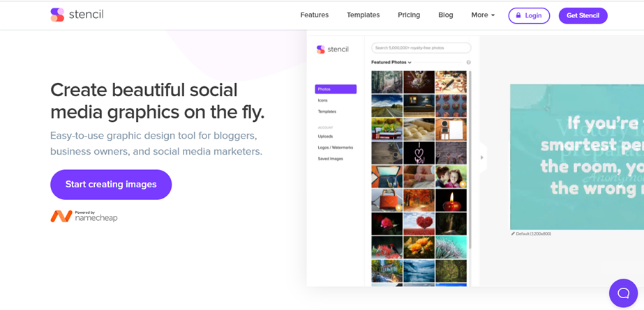Click the photo list scrollbar

(470, 160)
